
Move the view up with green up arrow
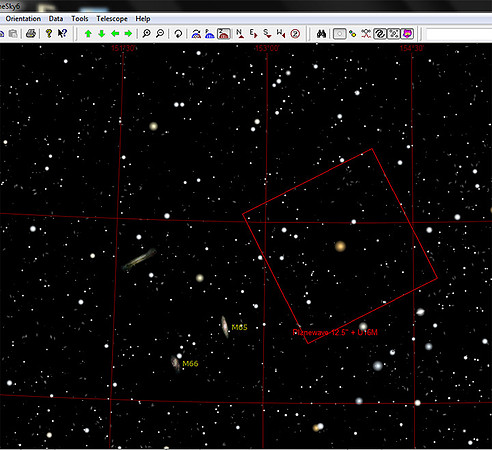pos(88,34)
